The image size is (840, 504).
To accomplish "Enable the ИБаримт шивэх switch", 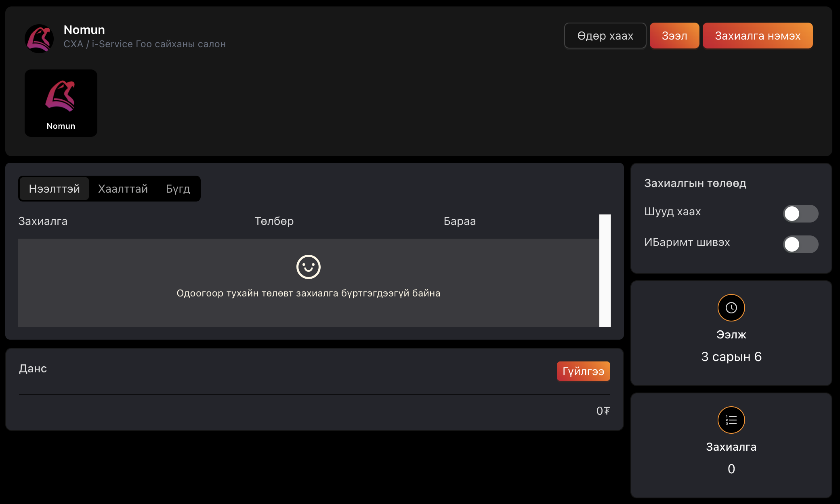I will tap(800, 244).
